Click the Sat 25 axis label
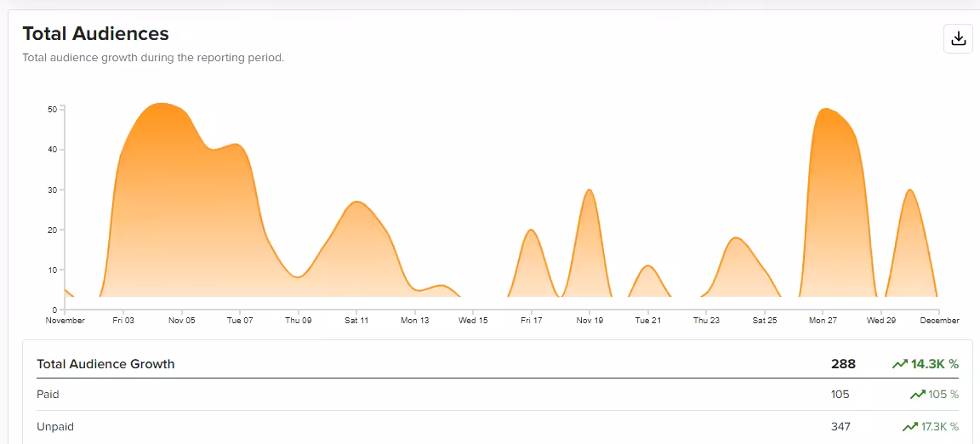 (765, 320)
